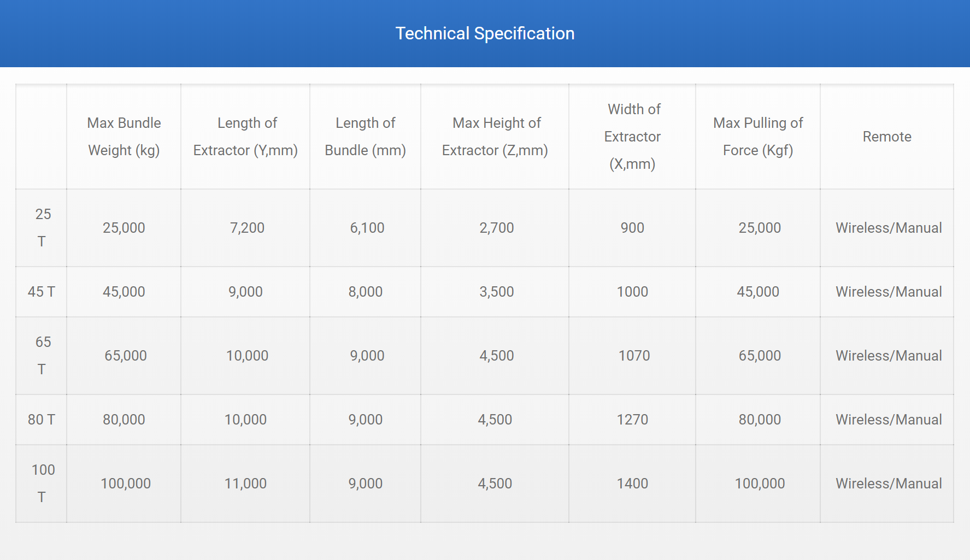
Task: Select the Remote column header
Action: point(887,137)
